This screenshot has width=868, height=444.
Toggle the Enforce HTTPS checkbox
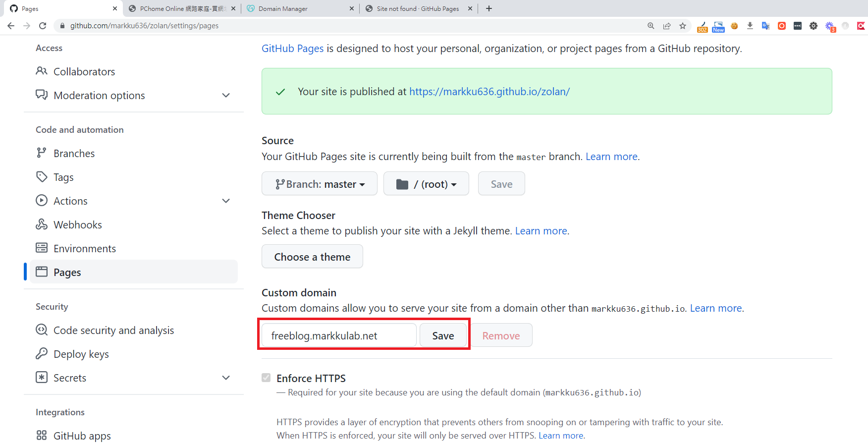(267, 378)
